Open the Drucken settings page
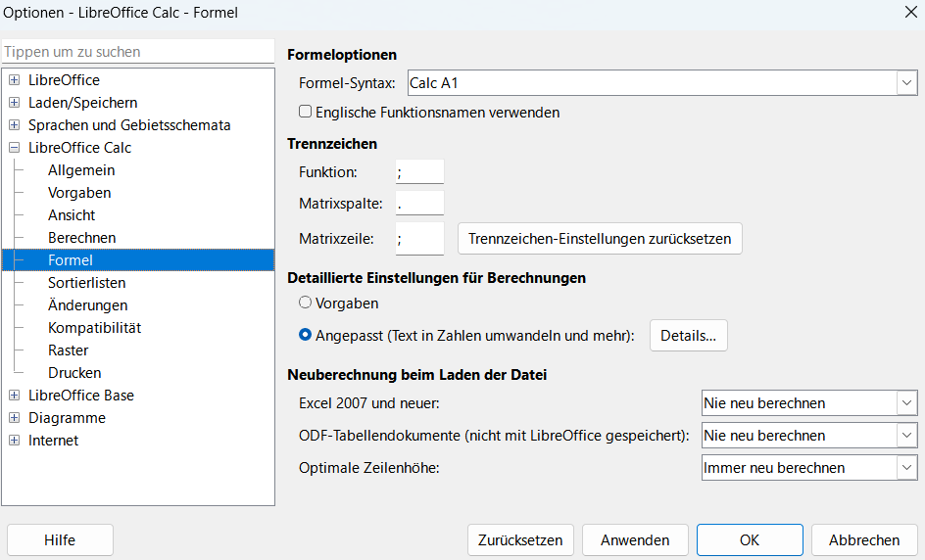The height and width of the screenshot is (560, 925). [x=74, y=373]
